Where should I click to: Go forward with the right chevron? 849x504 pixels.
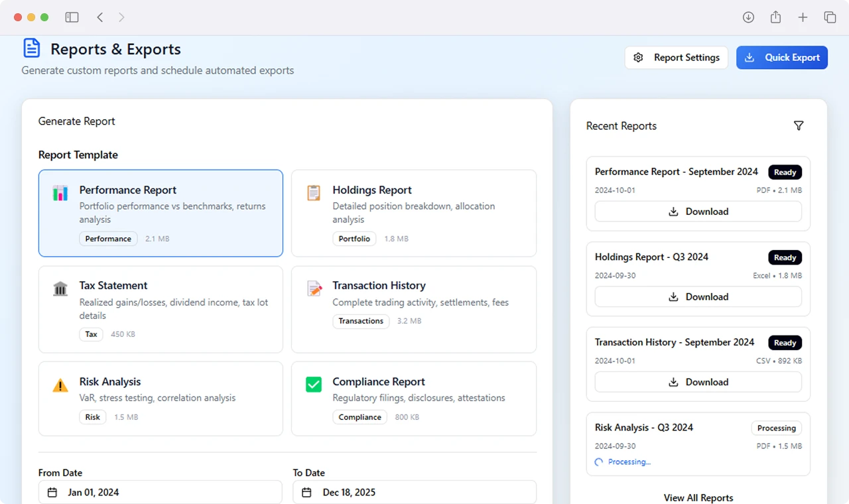[121, 17]
